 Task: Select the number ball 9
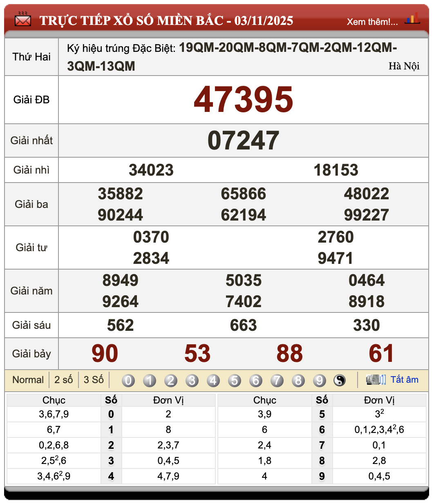(319, 380)
